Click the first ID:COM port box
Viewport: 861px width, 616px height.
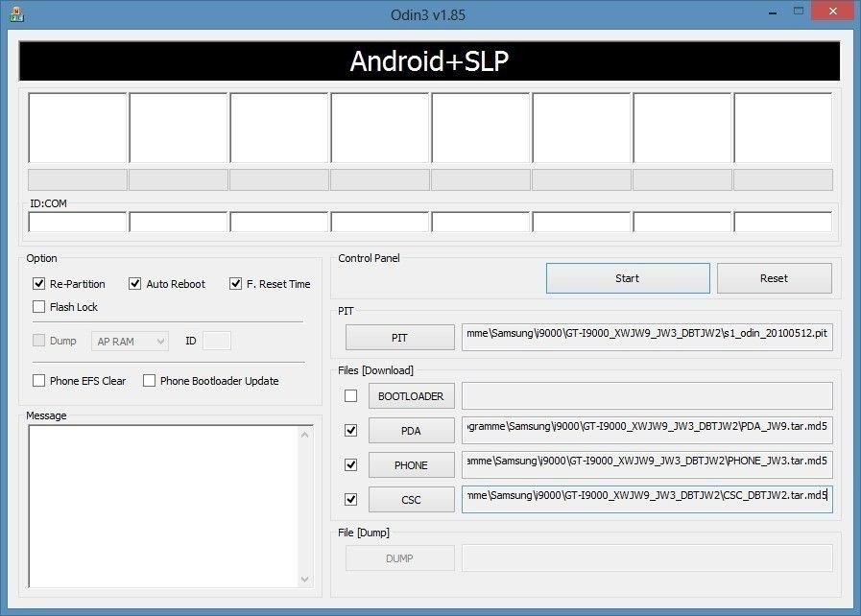[78, 222]
